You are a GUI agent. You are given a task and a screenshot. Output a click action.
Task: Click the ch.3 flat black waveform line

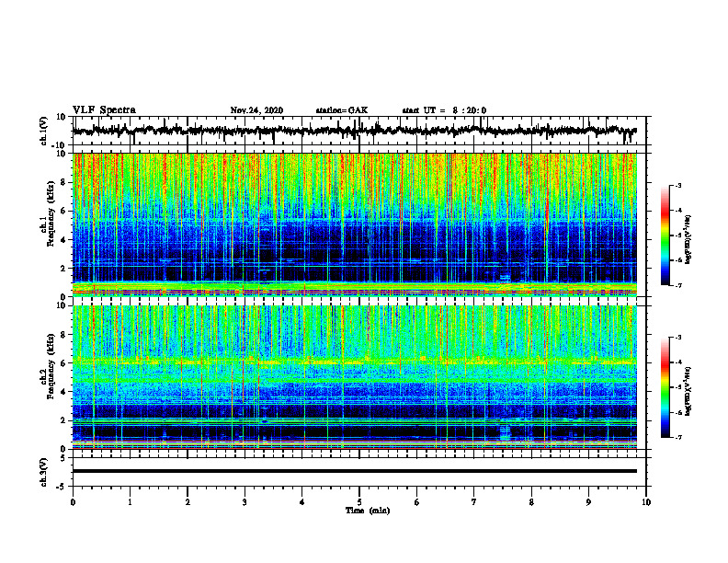355,471
